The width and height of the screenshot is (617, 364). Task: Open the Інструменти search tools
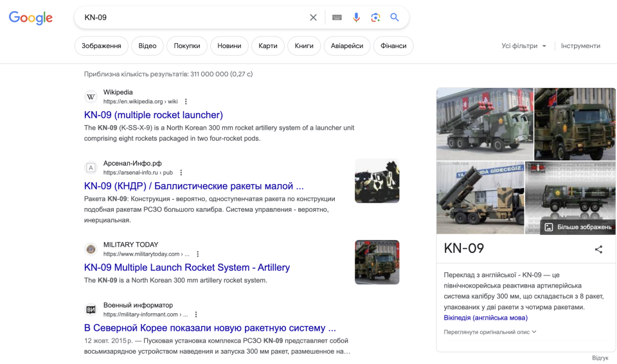pos(580,46)
